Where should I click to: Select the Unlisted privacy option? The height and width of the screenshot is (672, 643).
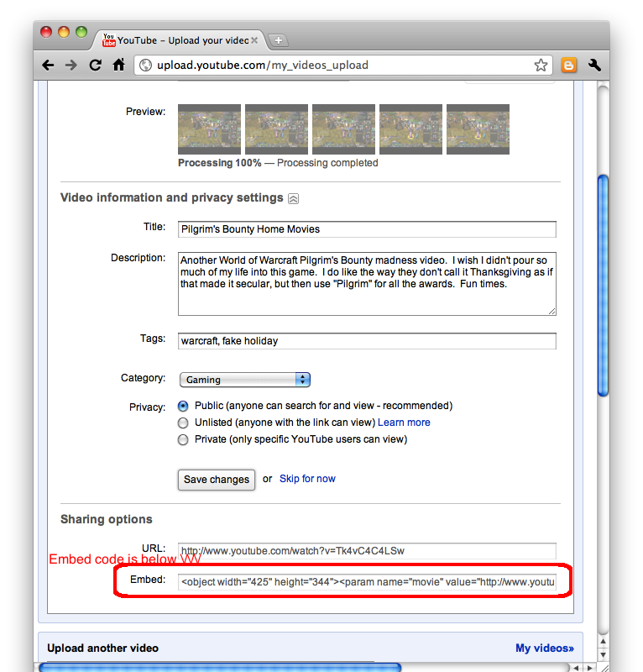click(x=183, y=423)
